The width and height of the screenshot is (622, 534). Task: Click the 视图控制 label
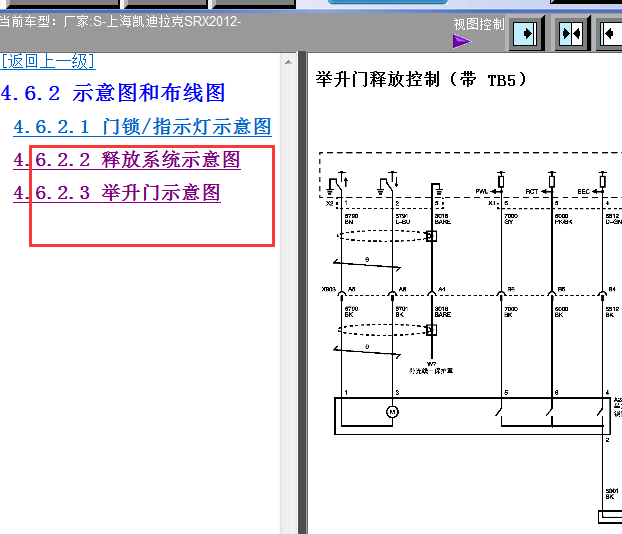(479, 24)
